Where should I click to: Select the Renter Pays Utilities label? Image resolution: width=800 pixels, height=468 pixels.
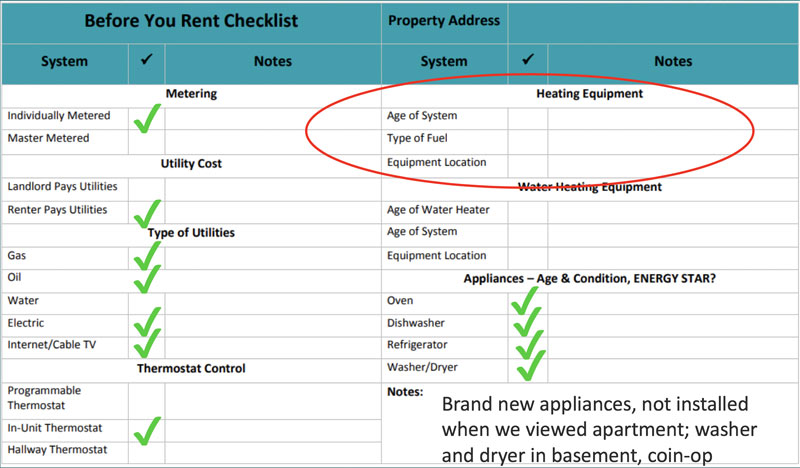(57, 210)
